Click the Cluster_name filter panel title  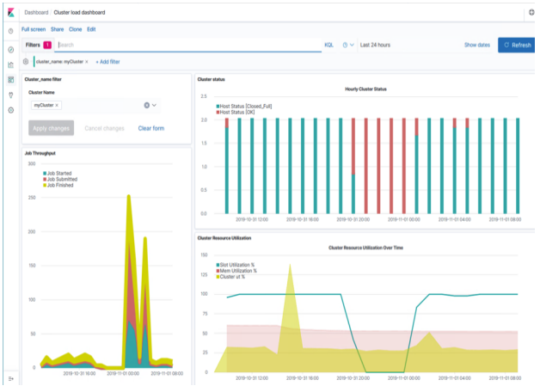(43, 79)
